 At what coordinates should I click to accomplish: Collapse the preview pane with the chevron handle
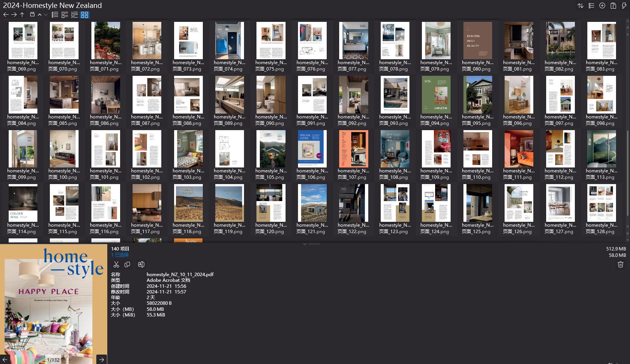pos(305,244)
